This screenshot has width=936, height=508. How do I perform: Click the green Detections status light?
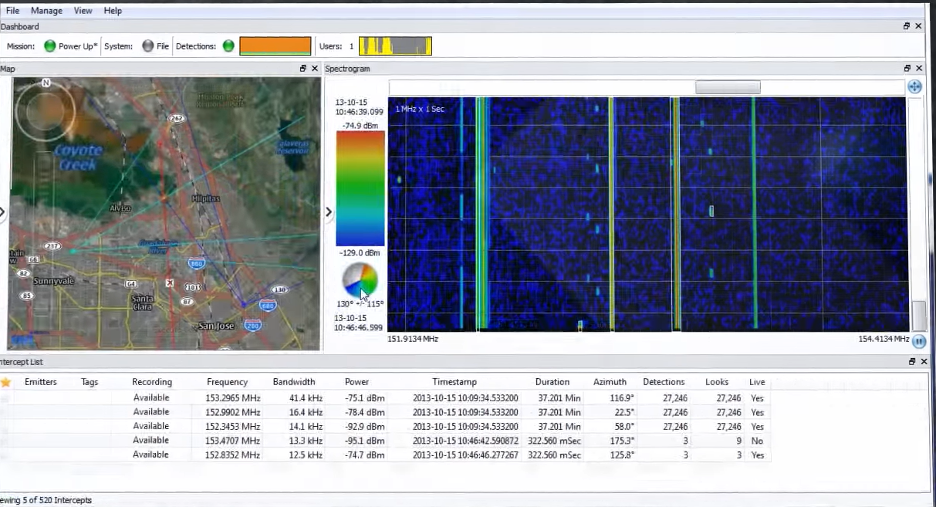coord(228,46)
